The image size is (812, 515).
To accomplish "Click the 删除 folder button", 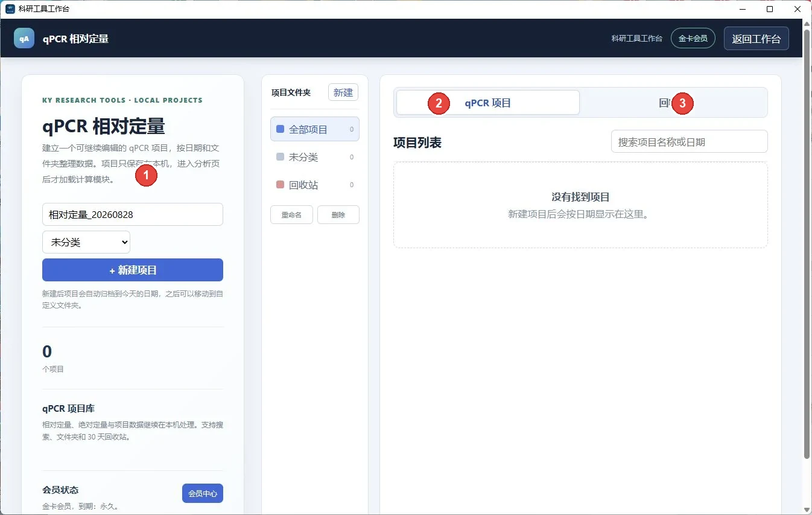I will [x=338, y=215].
